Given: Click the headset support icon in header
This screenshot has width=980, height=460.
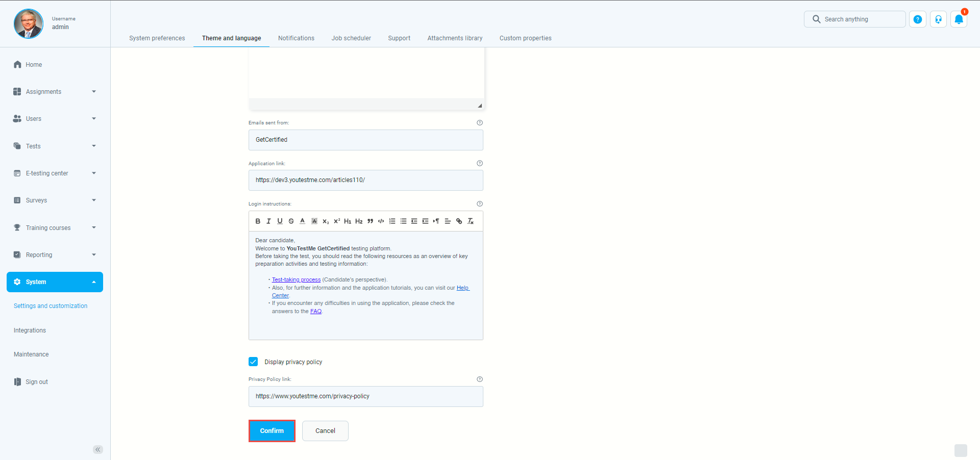Looking at the screenshot, I should pos(938,19).
